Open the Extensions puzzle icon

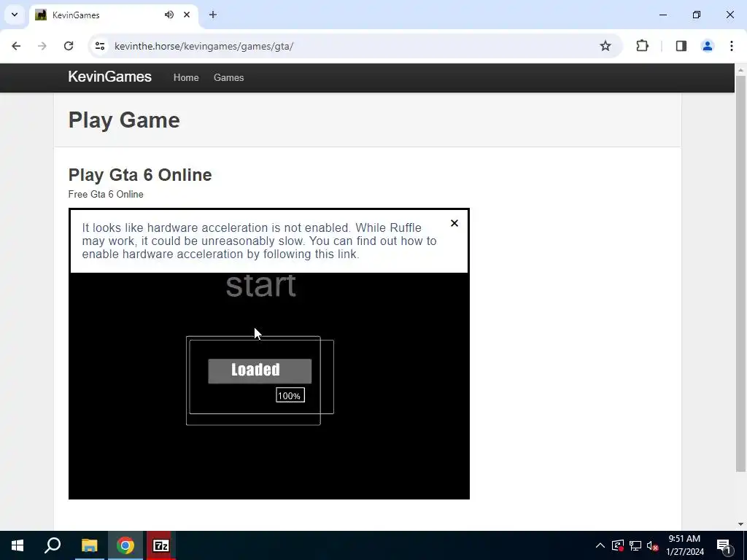642,46
